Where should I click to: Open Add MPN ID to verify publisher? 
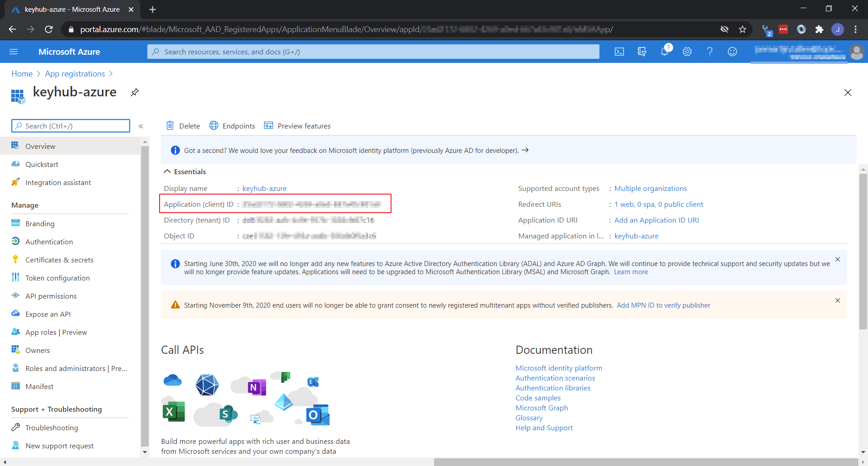click(663, 305)
